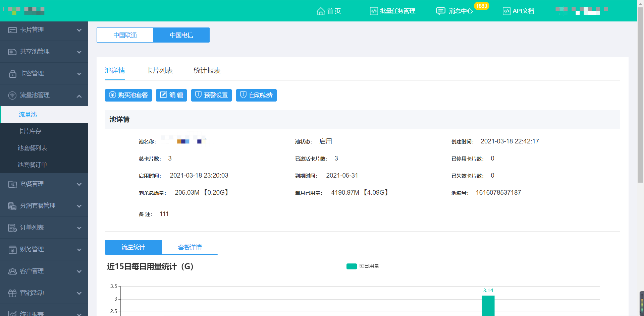Screen dimensions: 644x316
Task: Click the API文档 code icon
Action: [506, 11]
